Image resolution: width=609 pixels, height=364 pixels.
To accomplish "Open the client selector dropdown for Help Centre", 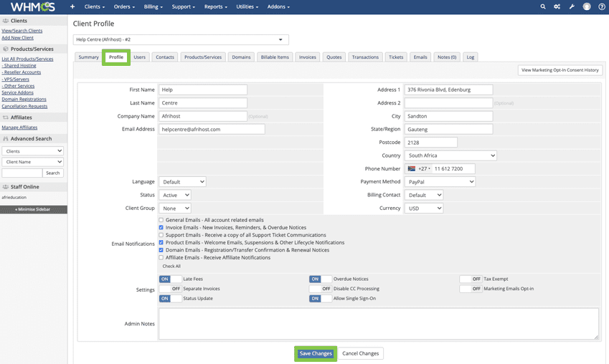I will pos(181,40).
